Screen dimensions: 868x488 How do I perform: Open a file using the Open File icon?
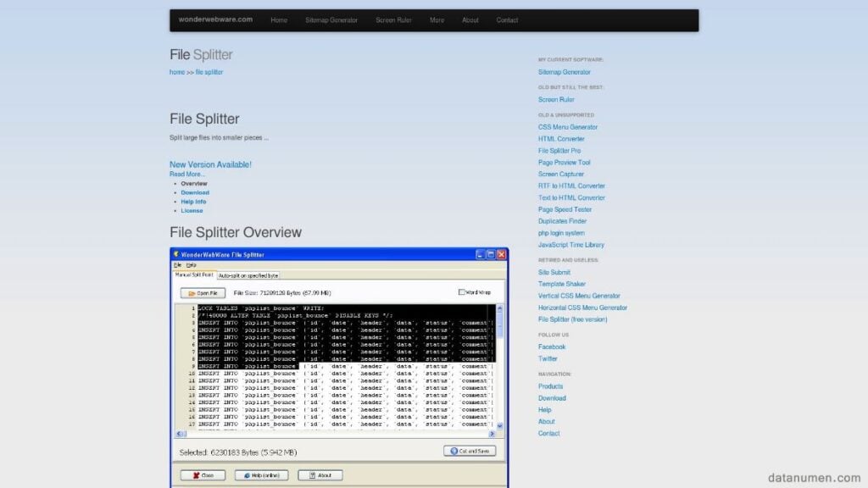click(192, 291)
